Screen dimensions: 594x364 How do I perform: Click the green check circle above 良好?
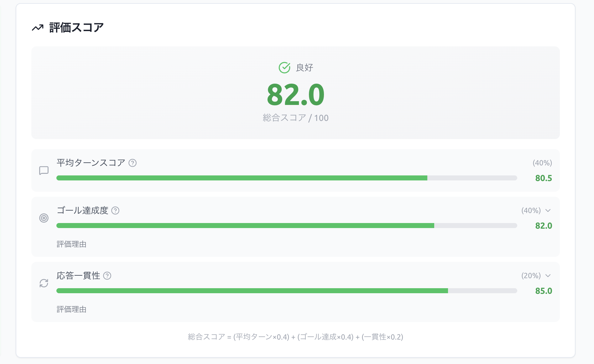click(284, 67)
